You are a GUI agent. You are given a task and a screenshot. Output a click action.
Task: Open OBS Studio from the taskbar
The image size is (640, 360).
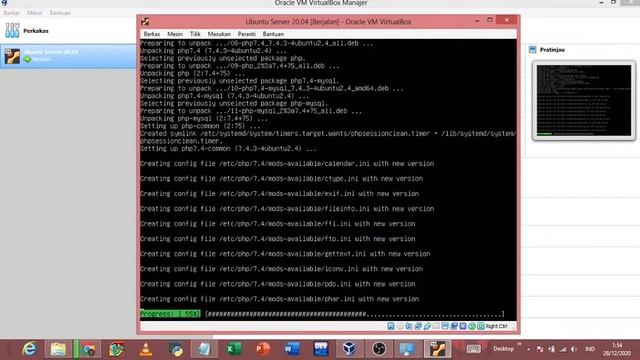tap(379, 349)
